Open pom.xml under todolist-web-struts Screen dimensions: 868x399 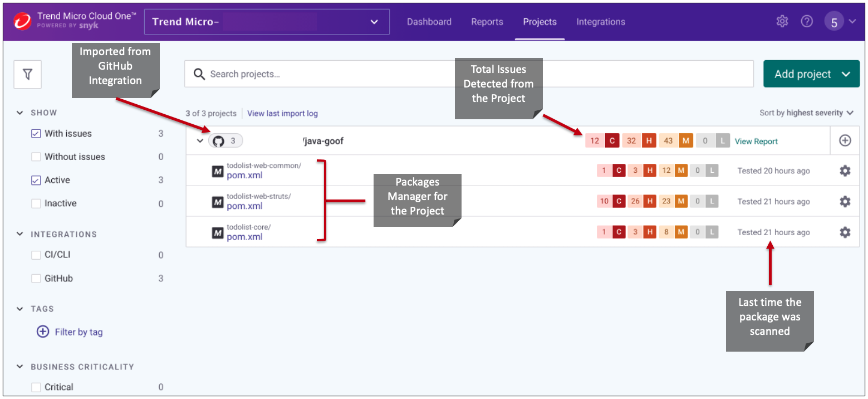coord(245,206)
